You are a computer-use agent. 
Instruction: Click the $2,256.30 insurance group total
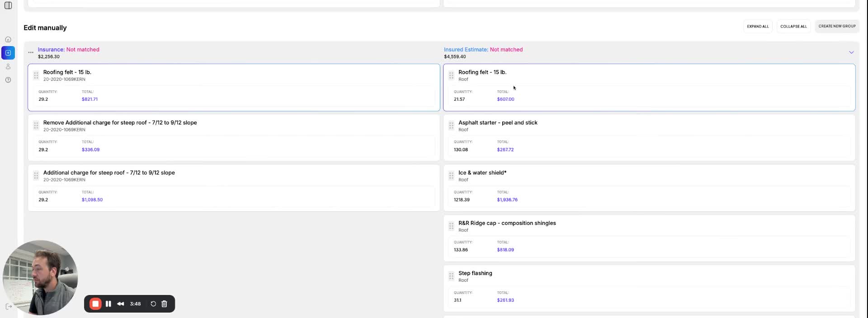pos(49,57)
